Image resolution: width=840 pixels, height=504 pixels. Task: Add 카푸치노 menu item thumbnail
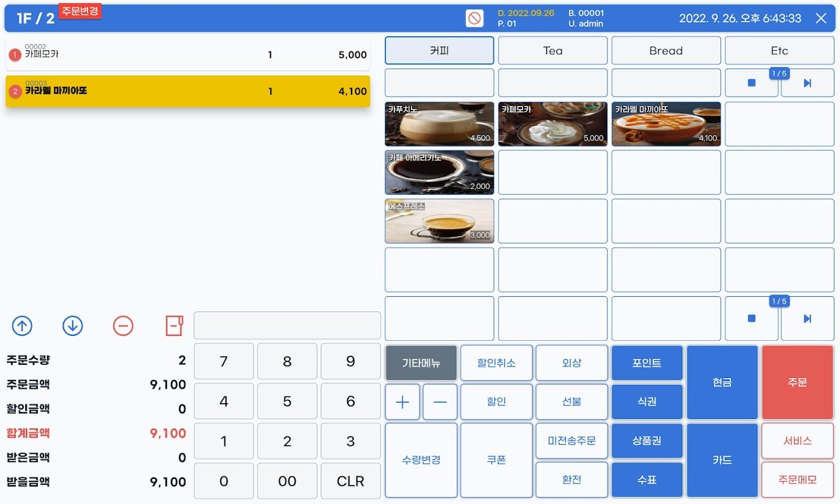click(x=439, y=124)
